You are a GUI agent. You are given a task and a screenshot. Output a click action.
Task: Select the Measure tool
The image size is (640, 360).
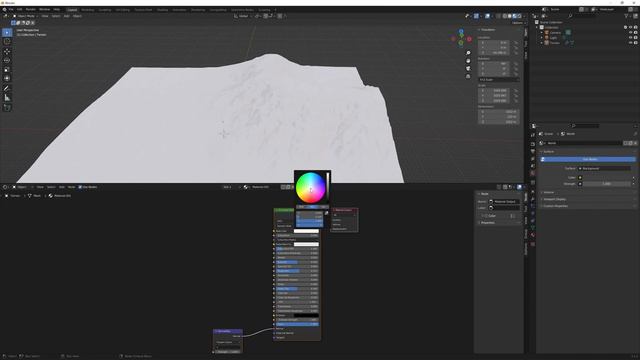7,98
